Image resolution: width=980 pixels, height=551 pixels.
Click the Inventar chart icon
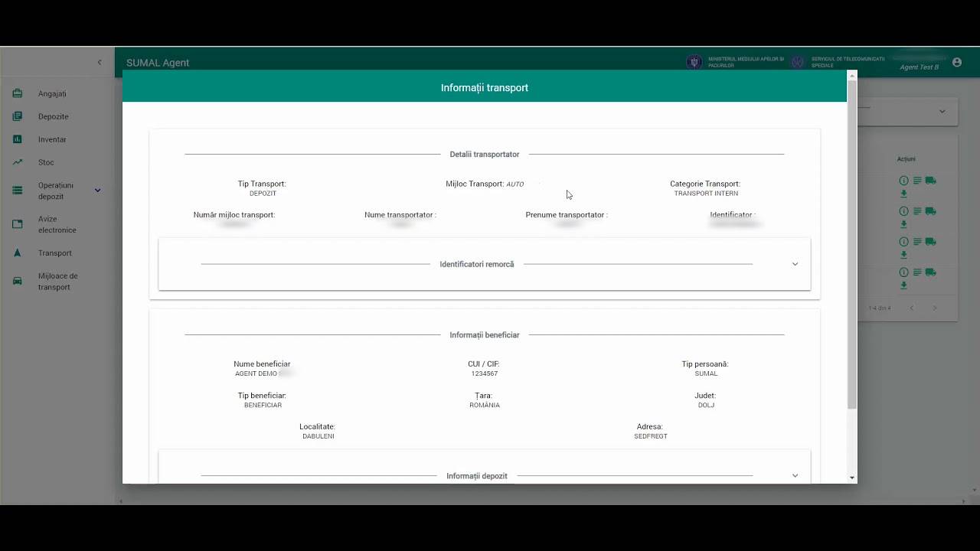click(17, 139)
